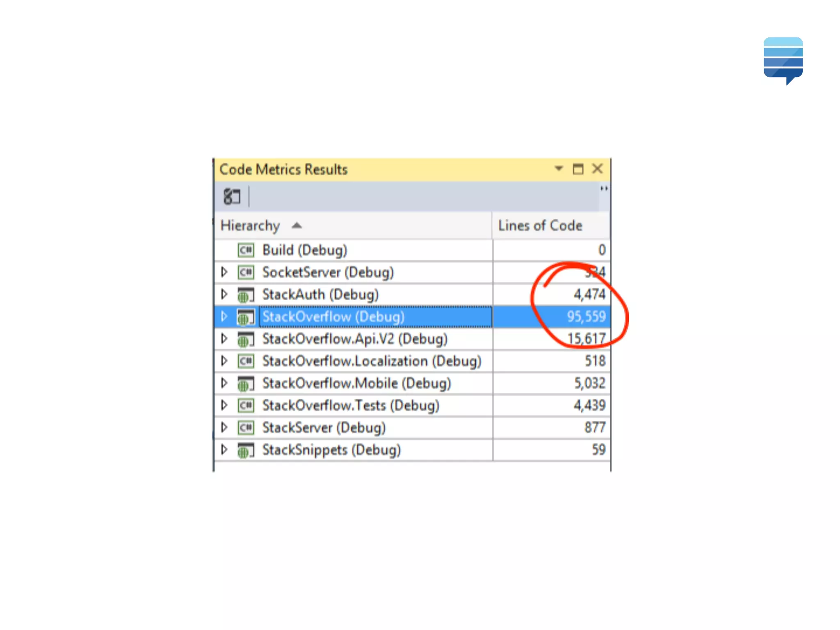Expand the StackAuth (Debug) node
Screen dimensions: 840x630
tap(224, 294)
